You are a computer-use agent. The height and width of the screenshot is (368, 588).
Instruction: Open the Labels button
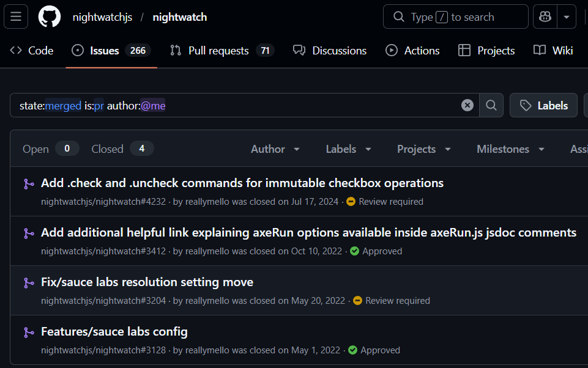pyautogui.click(x=543, y=105)
